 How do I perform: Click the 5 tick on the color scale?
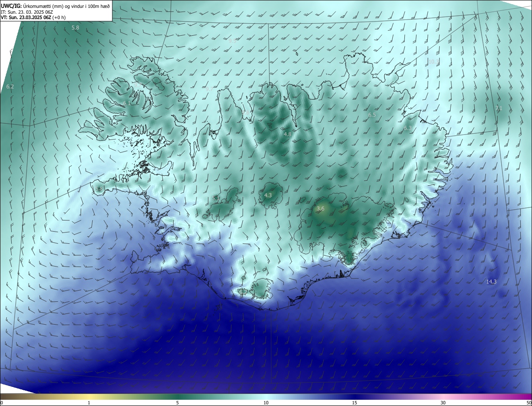[177, 403]
